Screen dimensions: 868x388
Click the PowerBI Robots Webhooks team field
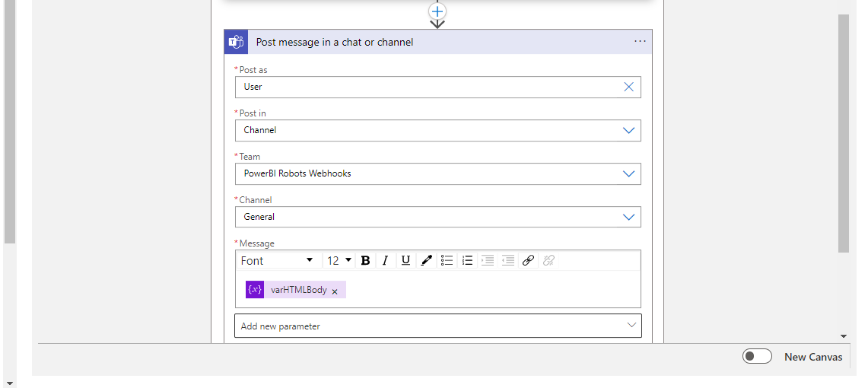pyautogui.click(x=438, y=173)
